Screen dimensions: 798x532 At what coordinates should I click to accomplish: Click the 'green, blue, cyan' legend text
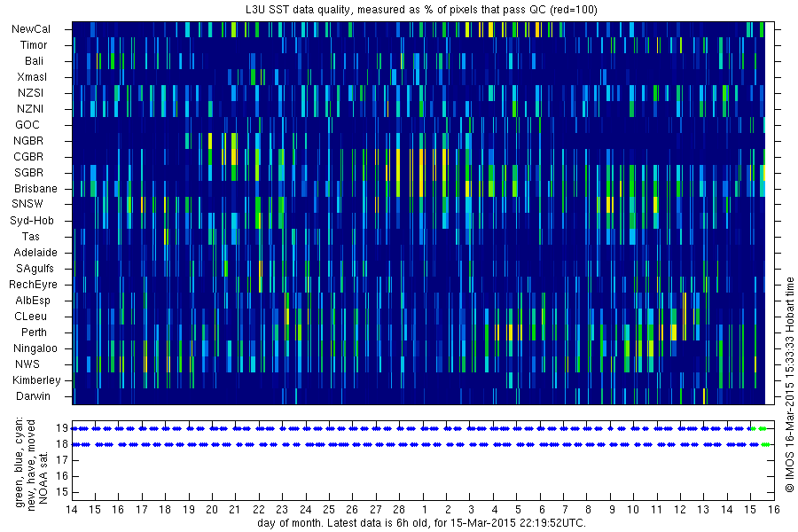(20, 462)
